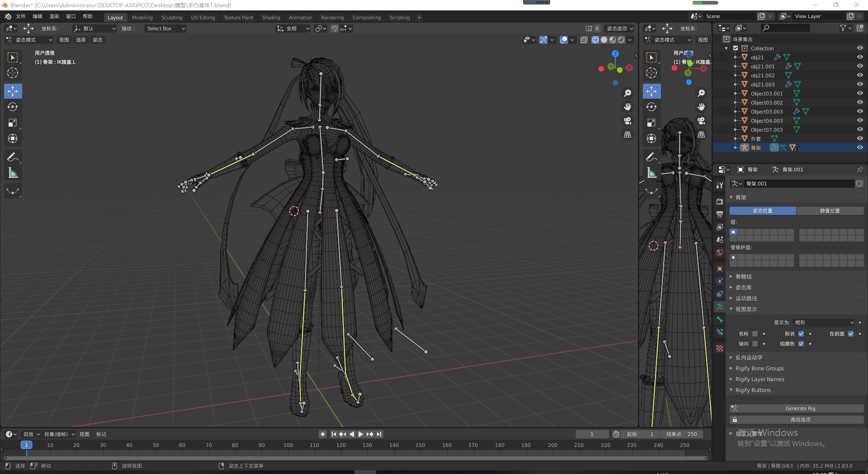Image resolution: width=868 pixels, height=474 pixels.
Task: Hide obj21.001 with its eye icon
Action: [x=860, y=66]
